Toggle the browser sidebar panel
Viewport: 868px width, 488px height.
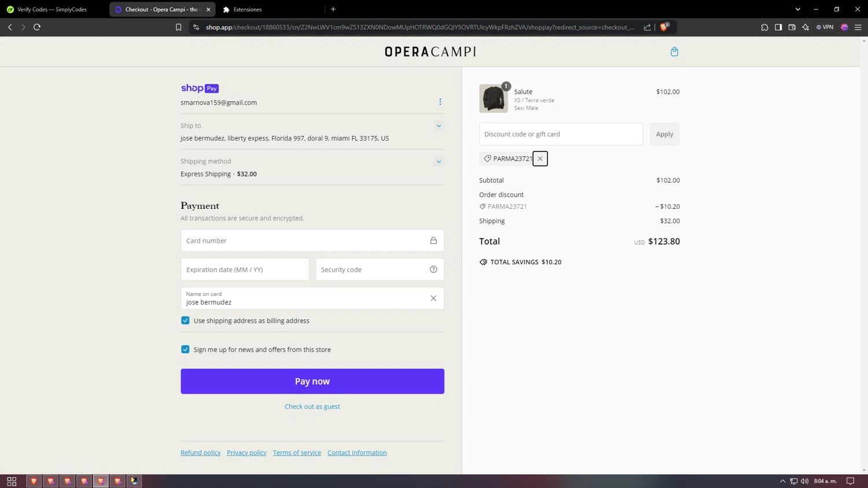(778, 27)
